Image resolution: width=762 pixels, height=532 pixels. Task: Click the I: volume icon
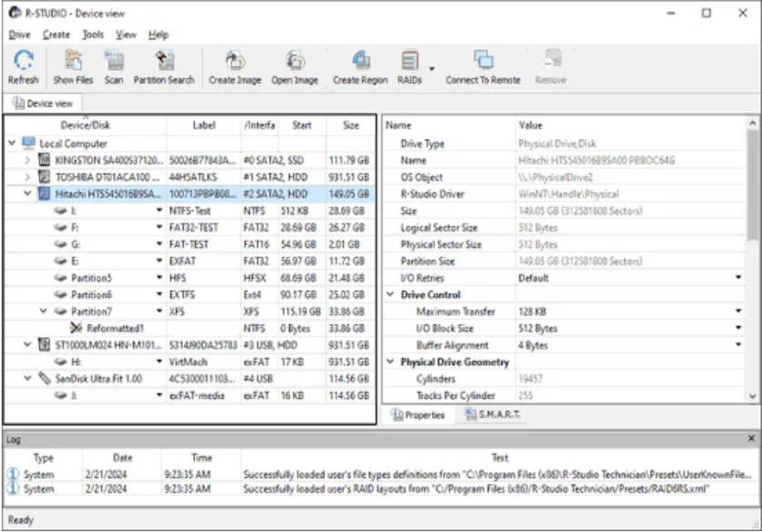pos(60,210)
